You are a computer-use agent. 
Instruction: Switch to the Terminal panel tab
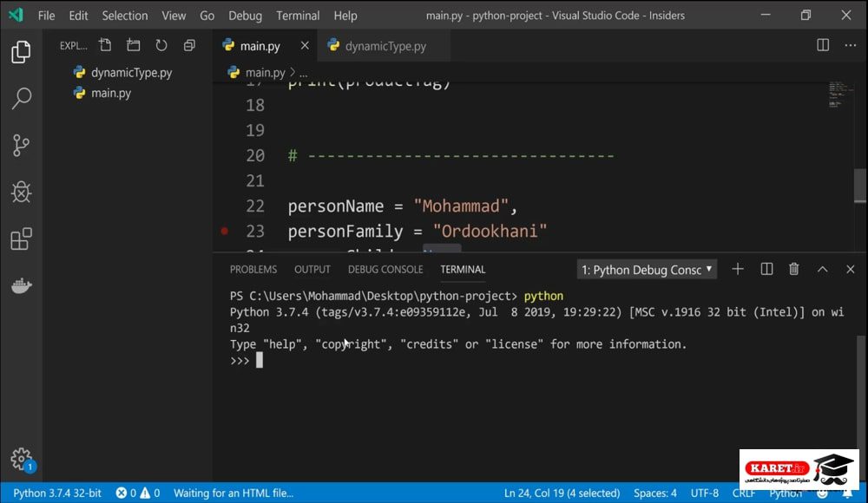(463, 270)
